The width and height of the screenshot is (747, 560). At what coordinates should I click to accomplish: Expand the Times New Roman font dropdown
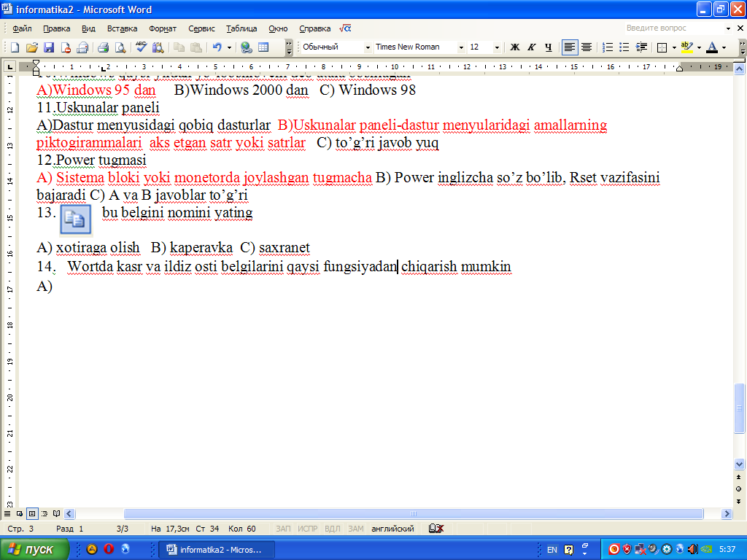[461, 47]
